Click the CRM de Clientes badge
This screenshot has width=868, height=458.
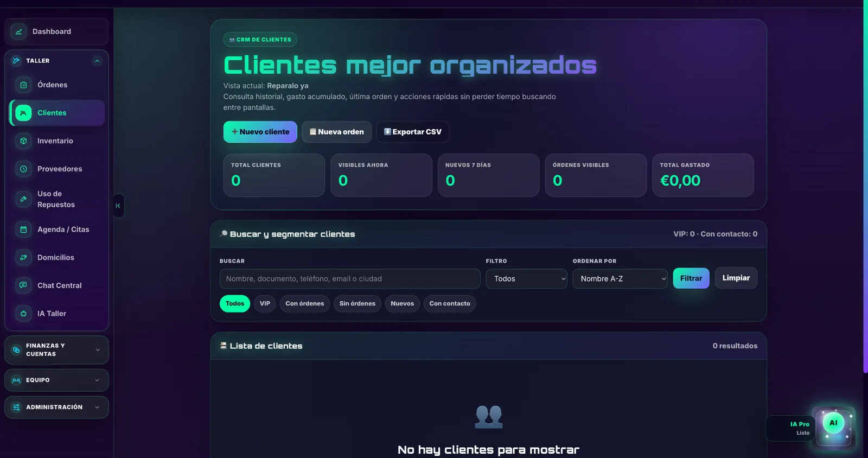pos(260,40)
